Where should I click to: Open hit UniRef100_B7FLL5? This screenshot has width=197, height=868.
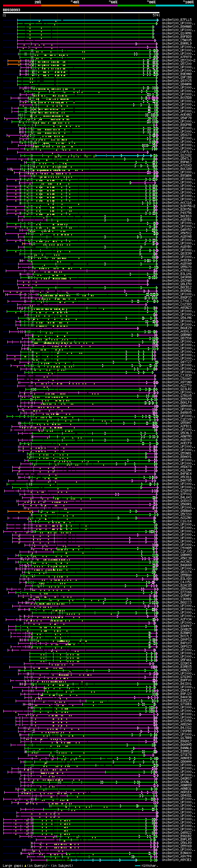177,20
